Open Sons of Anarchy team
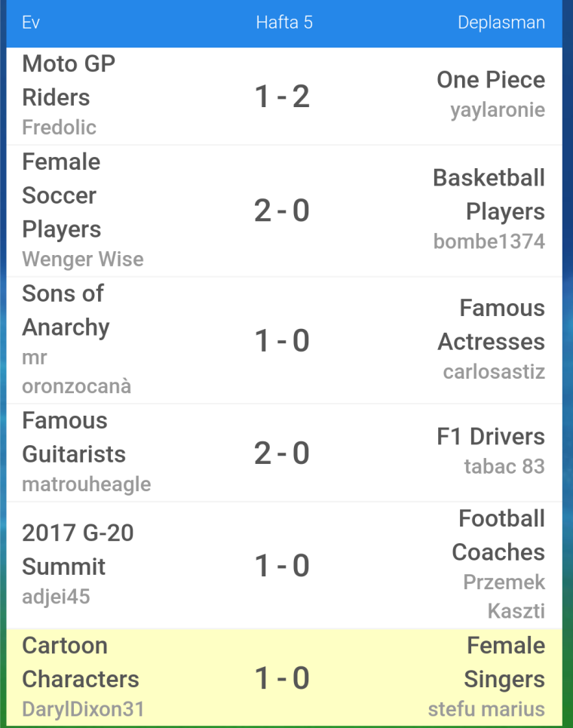Viewport: 573px width, 728px height. click(66, 311)
